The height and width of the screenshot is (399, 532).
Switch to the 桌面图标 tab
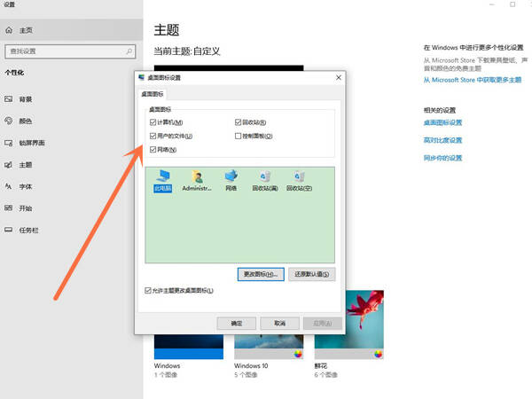153,94
